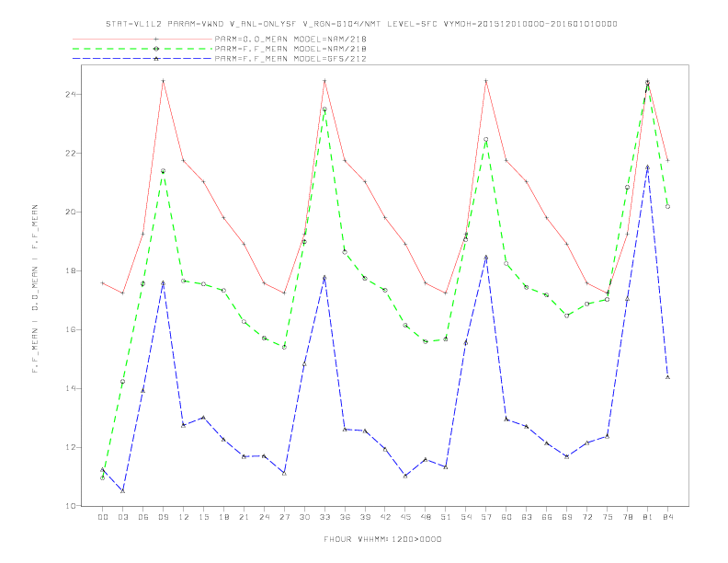Click the x-axis title FHOUR VHHMM:1200>0000
Screen dimensions: 728x563
(382, 539)
